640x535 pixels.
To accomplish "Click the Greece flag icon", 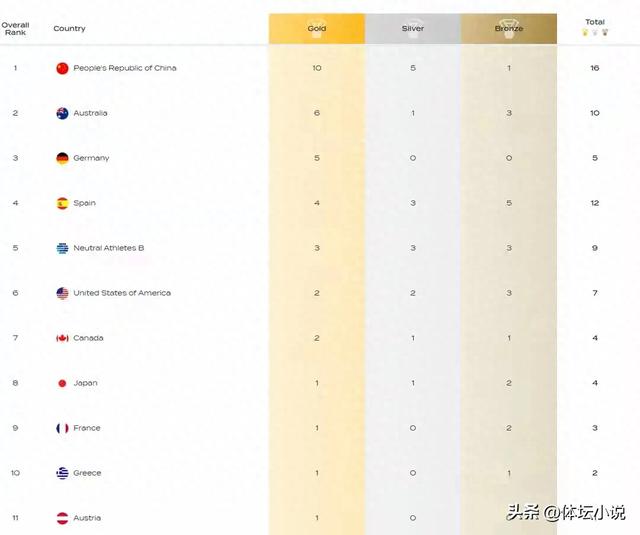I will click(x=62, y=473).
